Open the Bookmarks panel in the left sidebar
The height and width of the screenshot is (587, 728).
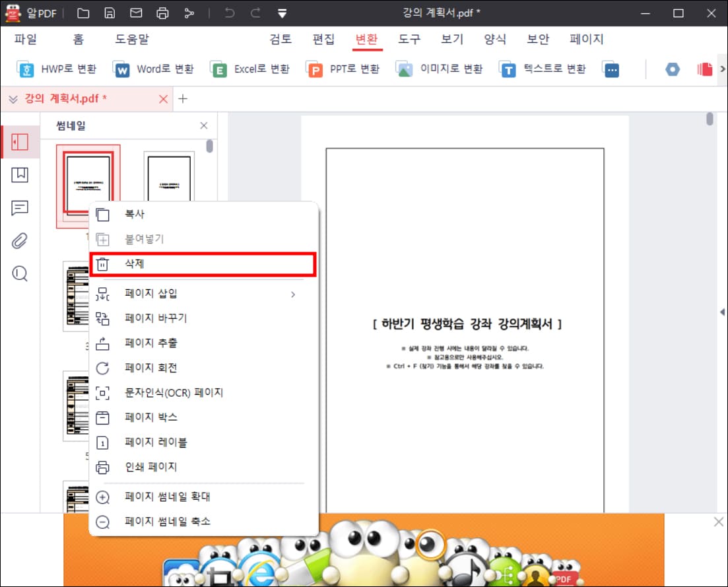point(20,175)
